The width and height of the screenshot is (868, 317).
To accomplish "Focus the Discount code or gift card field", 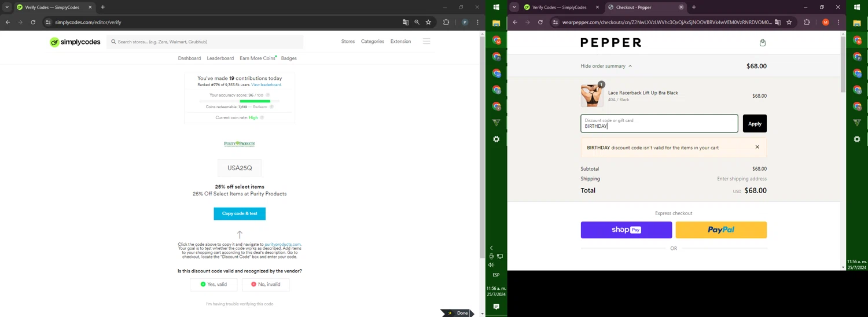I will [659, 123].
